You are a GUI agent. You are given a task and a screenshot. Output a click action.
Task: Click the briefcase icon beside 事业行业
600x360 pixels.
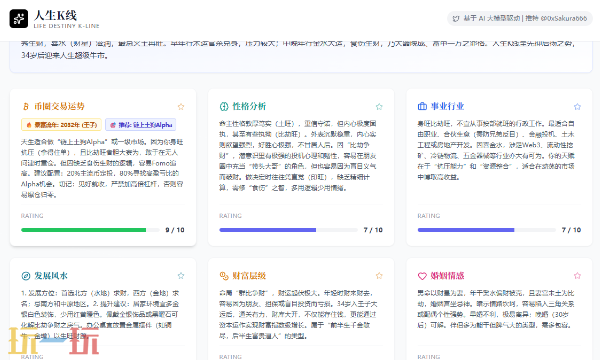point(422,106)
